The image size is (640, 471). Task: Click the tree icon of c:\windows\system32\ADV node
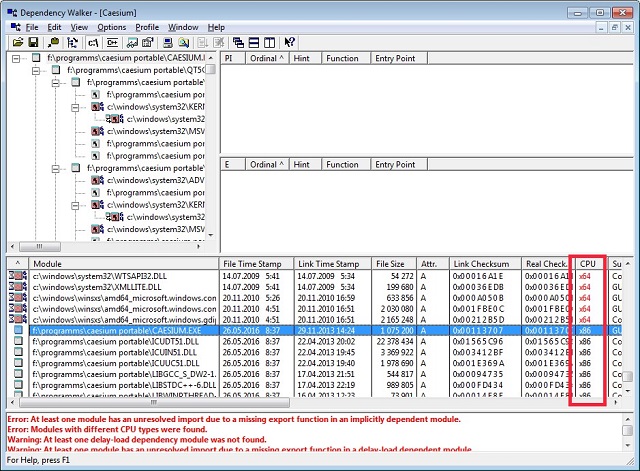point(98,180)
